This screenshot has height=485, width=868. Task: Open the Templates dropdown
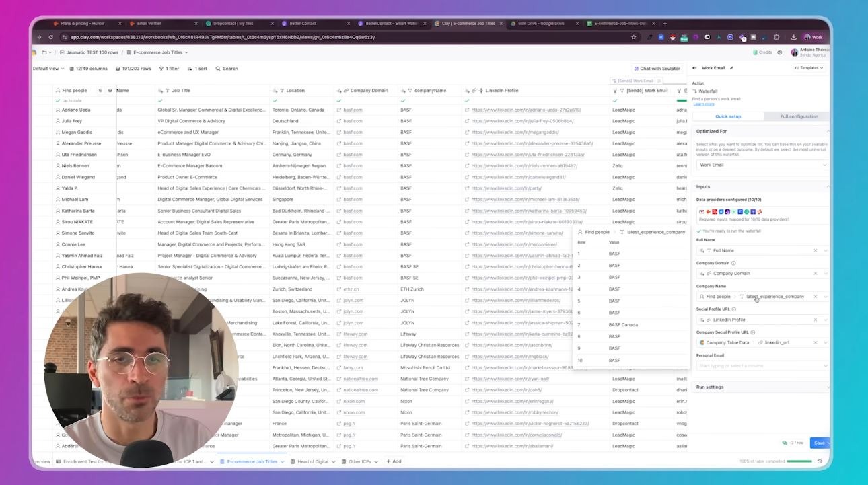coord(809,68)
